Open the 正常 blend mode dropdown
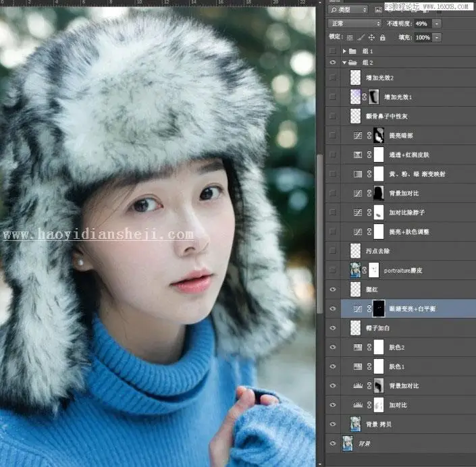The height and width of the screenshot is (467, 476). tap(354, 24)
